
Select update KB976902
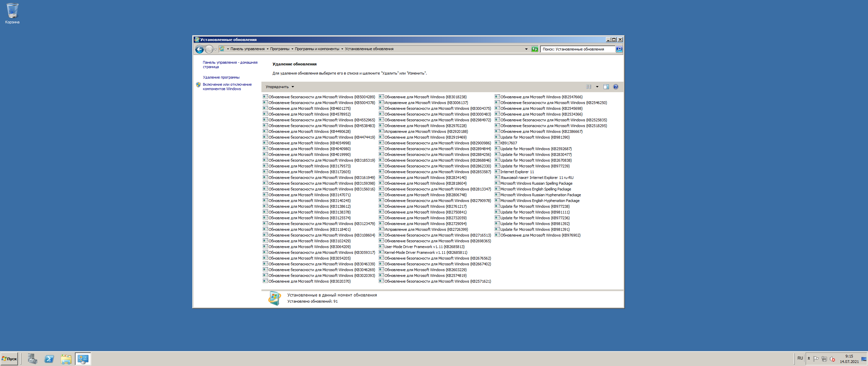coord(538,235)
